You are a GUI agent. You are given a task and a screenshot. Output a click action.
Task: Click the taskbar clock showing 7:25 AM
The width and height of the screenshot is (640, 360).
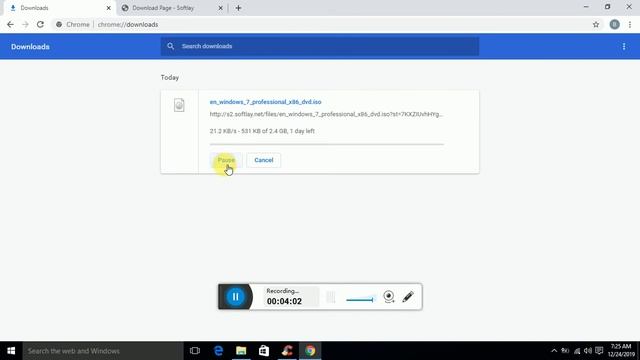click(622, 351)
